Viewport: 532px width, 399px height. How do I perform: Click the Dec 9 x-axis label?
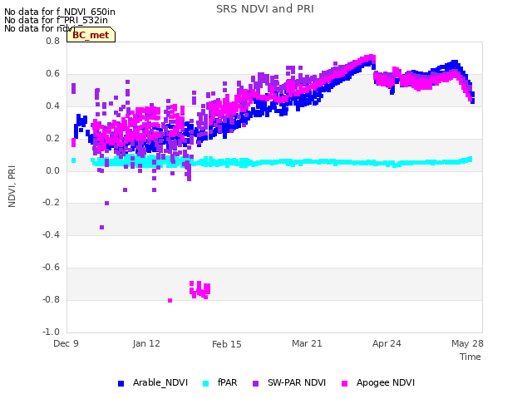click(66, 343)
